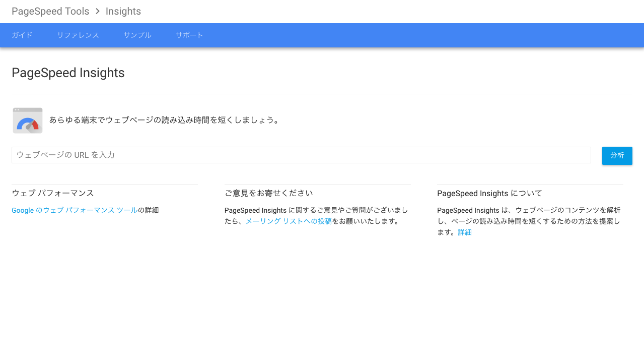Click the あらゆる端末でウェブページ tagline text
The image size is (644, 363).
click(165, 120)
